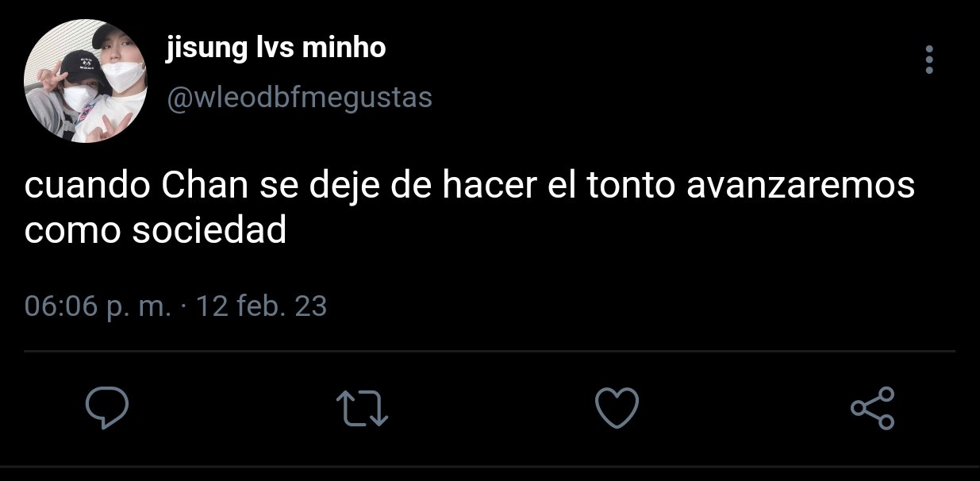The height and width of the screenshot is (481, 980).
Task: Select the handle @wleodbfmegustas
Action: coord(299,98)
